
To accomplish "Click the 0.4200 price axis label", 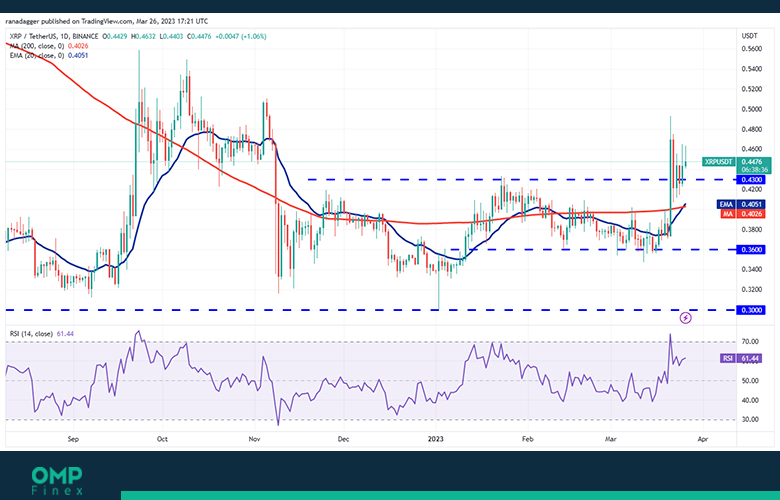I will click(x=751, y=190).
